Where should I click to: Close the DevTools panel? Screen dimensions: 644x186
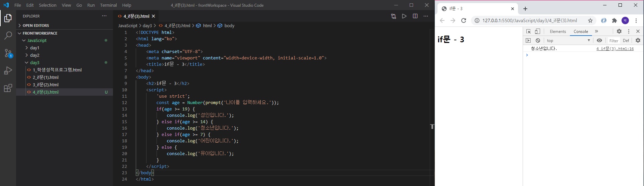pyautogui.click(x=638, y=31)
